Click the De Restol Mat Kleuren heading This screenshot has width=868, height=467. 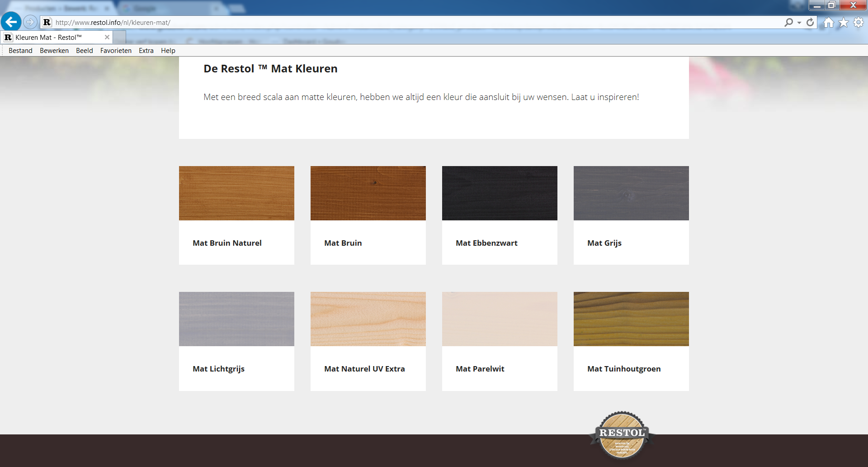(x=270, y=69)
